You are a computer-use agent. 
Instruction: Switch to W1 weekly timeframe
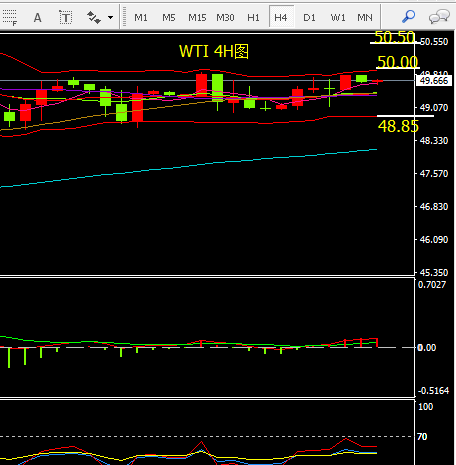pos(338,17)
